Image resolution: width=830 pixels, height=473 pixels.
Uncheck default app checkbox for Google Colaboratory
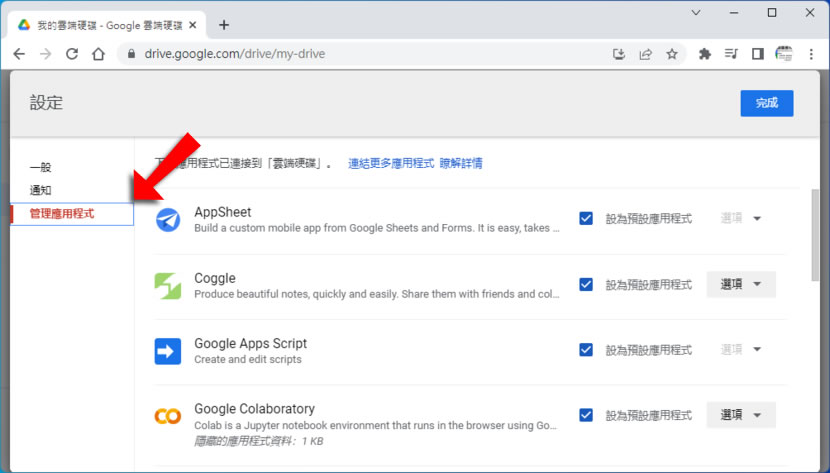[x=586, y=415]
